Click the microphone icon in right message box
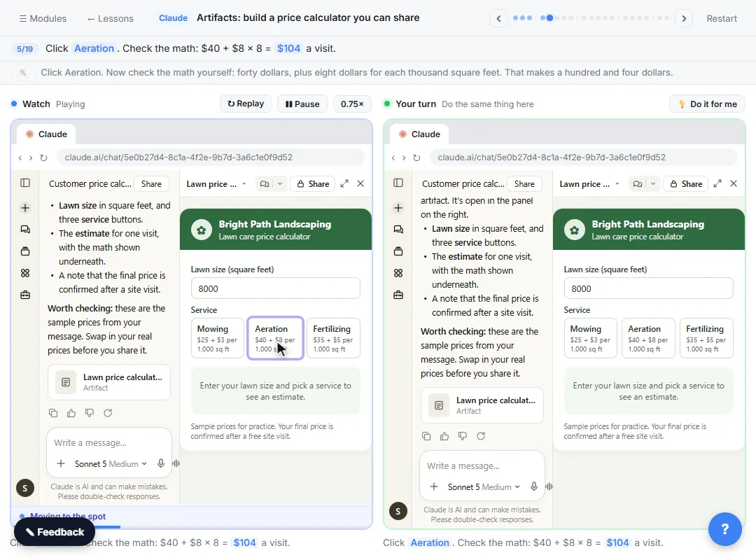The image size is (756, 560). (x=533, y=486)
